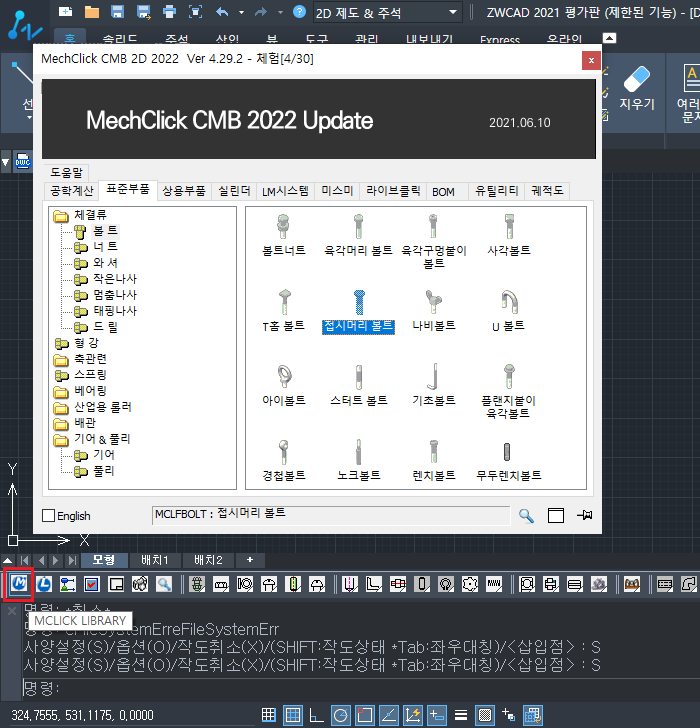Select 기어 under 기어 & 풀리

[104, 455]
